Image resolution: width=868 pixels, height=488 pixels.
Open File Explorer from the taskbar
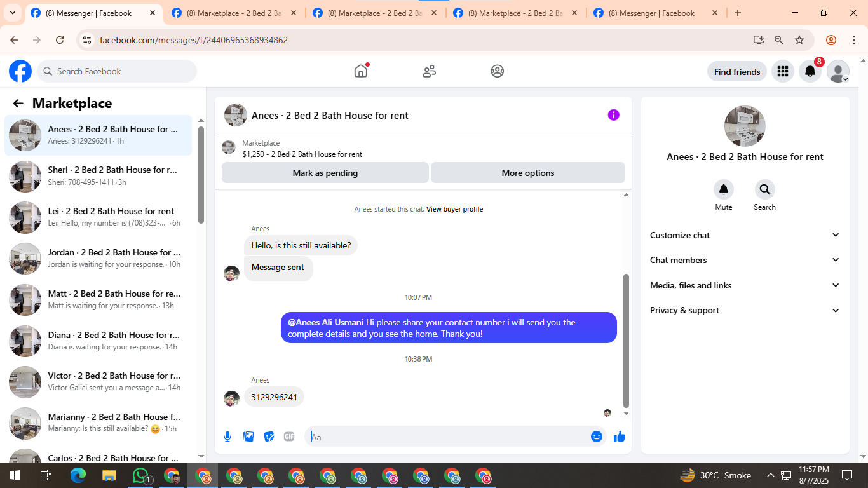tap(109, 475)
